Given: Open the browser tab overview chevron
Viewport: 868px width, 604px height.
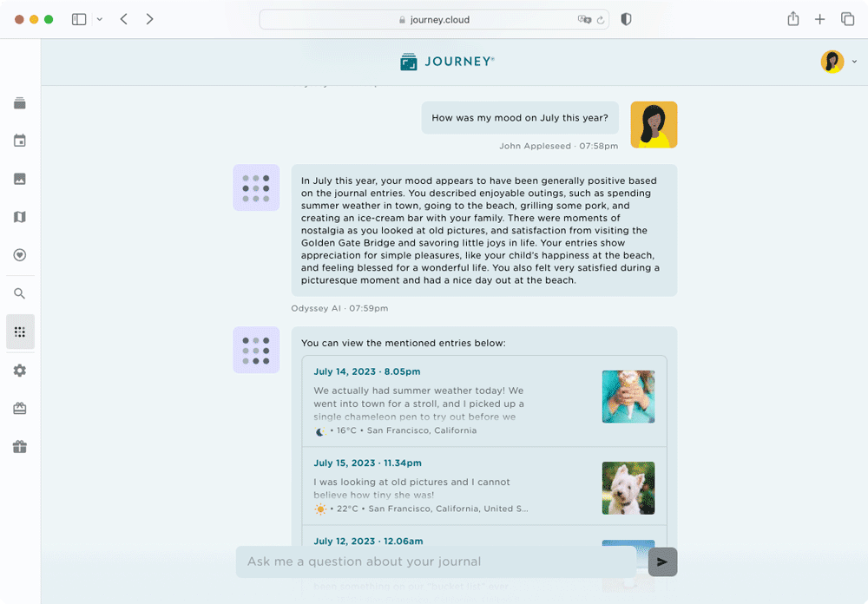Looking at the screenshot, I should click(x=100, y=17).
